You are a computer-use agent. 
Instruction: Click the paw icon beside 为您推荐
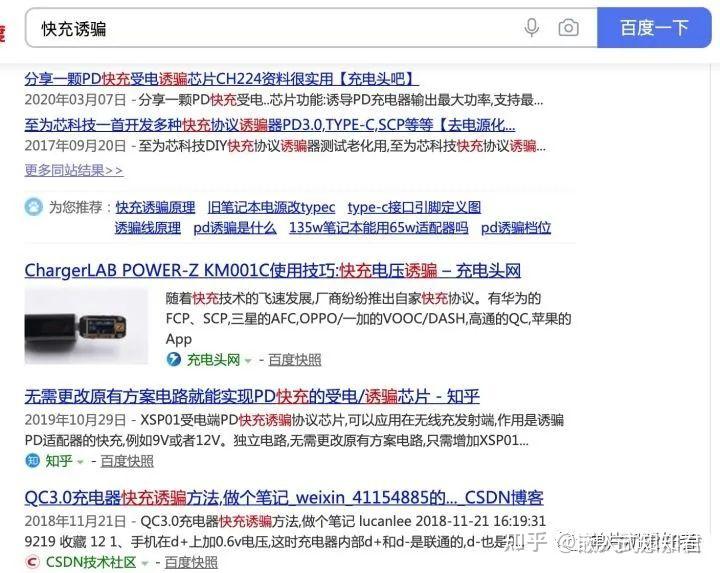coord(34,207)
